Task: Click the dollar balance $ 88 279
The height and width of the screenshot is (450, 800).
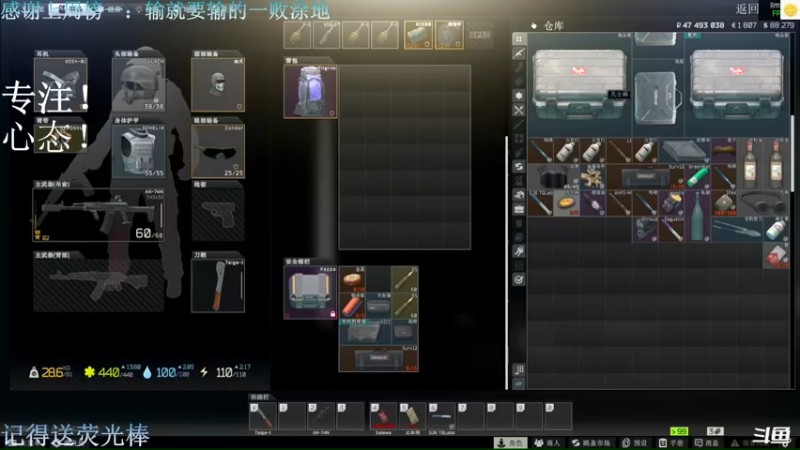Action: click(x=779, y=25)
